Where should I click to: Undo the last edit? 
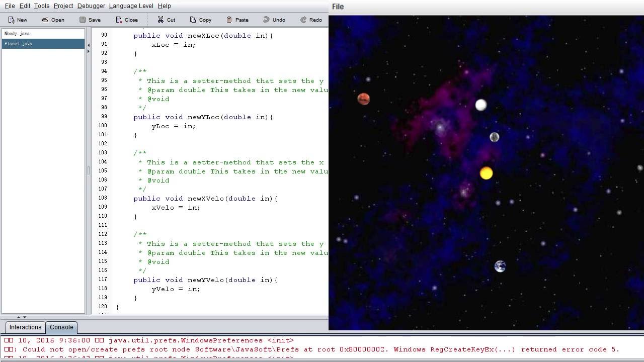tap(274, 20)
